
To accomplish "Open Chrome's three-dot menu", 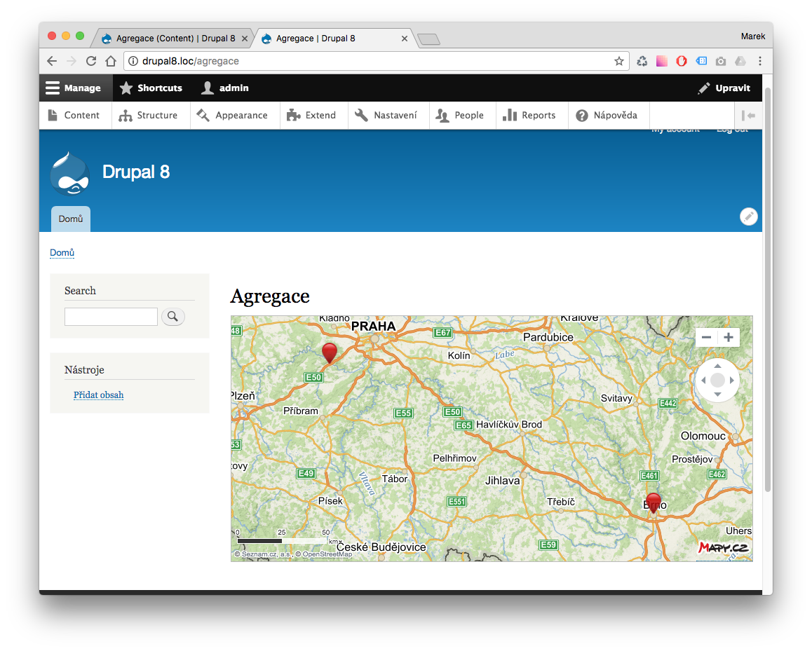I will 760,62.
